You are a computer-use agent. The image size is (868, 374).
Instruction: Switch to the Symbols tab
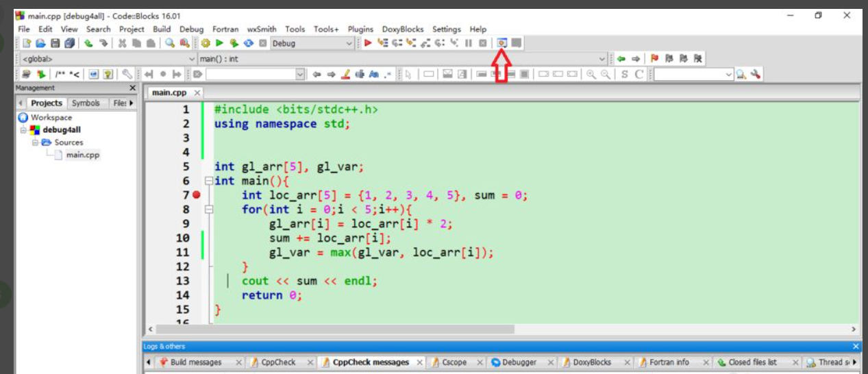[x=86, y=103]
